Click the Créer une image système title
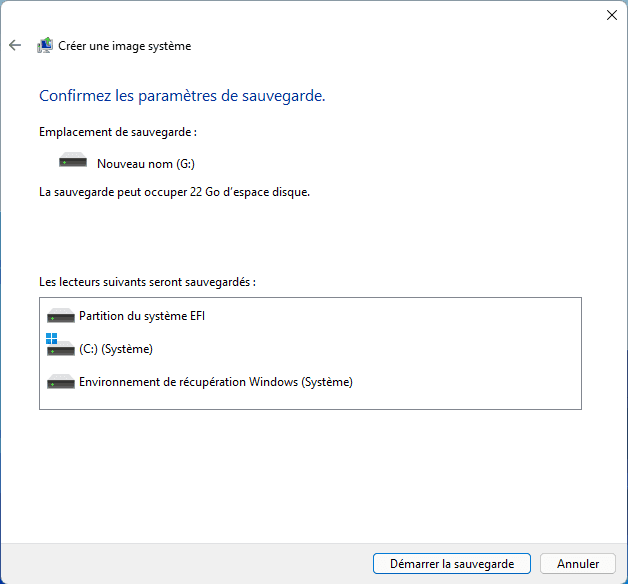The height and width of the screenshot is (584, 628). tap(125, 46)
